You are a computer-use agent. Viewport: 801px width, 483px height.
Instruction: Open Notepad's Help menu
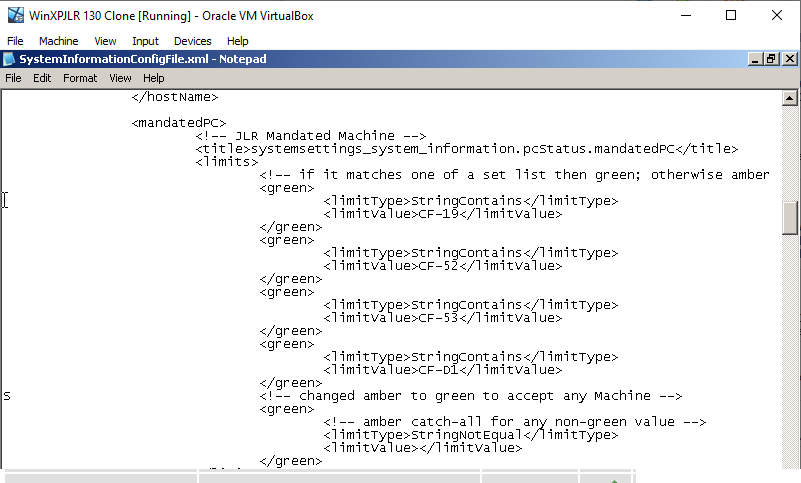coord(153,78)
